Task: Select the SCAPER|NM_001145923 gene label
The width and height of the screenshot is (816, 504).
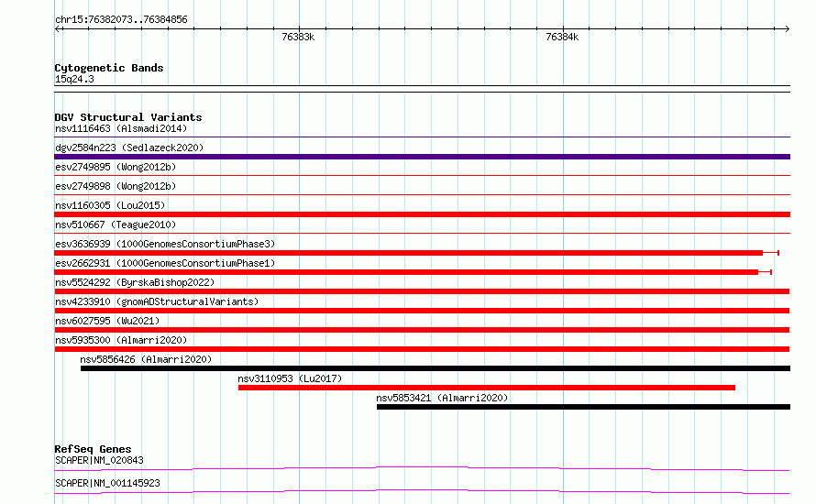Action: point(107,483)
